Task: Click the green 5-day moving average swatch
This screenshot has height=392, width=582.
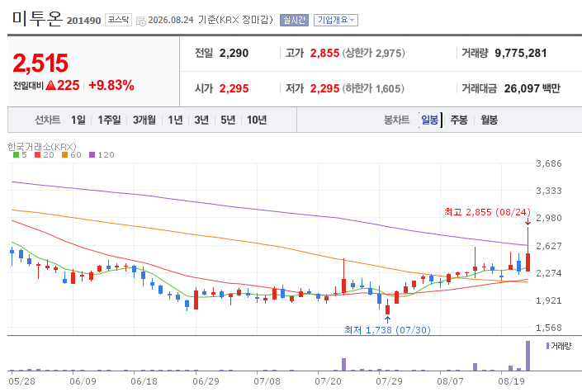Action: [x=16, y=155]
